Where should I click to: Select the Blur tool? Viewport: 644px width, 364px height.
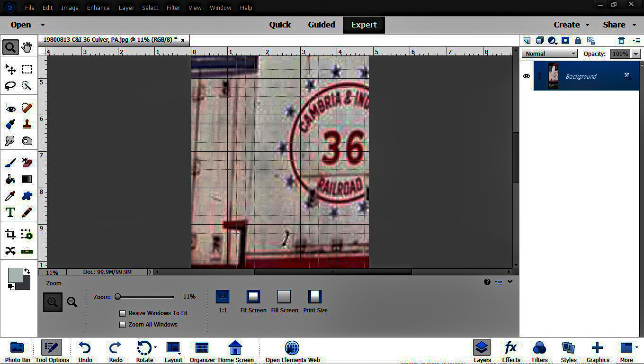coord(10,141)
